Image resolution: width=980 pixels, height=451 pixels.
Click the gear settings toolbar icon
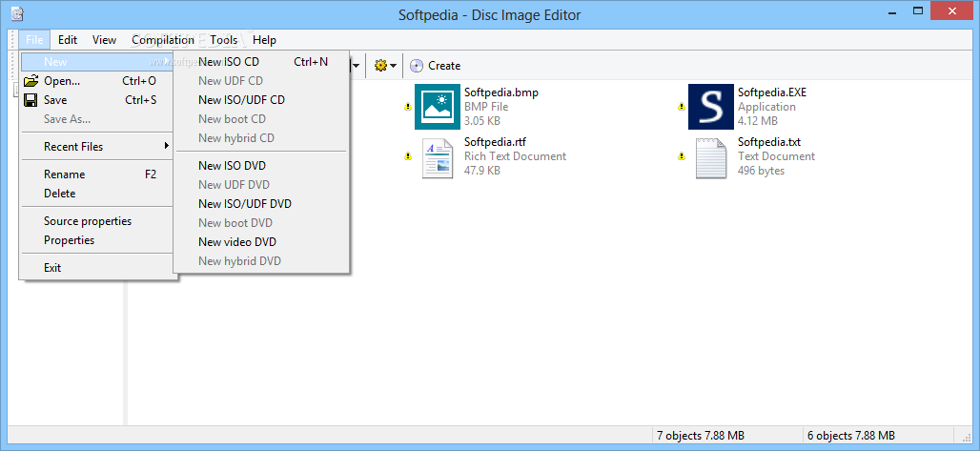coord(380,65)
